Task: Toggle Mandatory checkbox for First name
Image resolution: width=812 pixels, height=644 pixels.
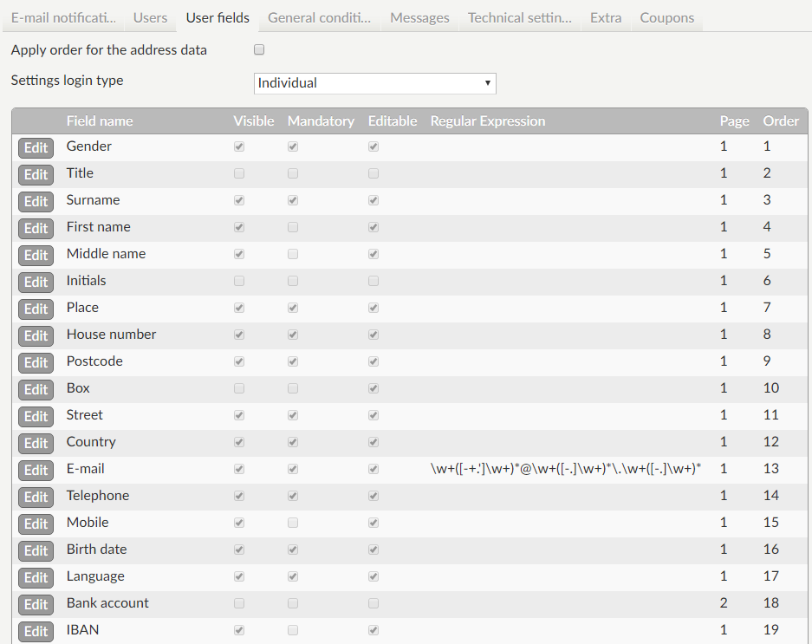Action: (x=293, y=227)
